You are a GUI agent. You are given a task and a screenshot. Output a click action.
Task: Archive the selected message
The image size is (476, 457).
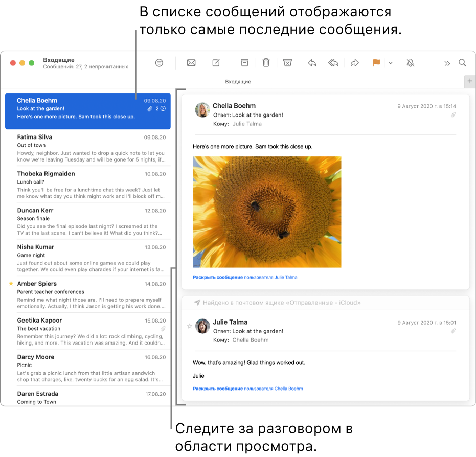click(244, 62)
